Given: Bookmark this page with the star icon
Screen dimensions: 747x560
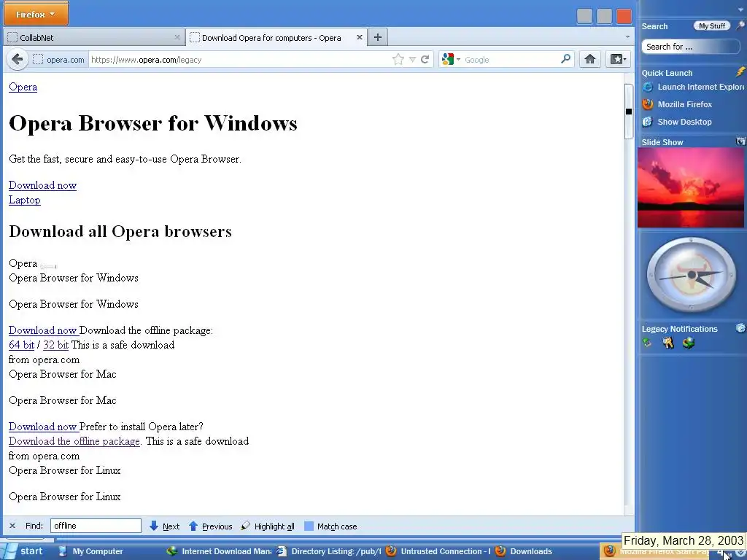Looking at the screenshot, I should click(398, 60).
